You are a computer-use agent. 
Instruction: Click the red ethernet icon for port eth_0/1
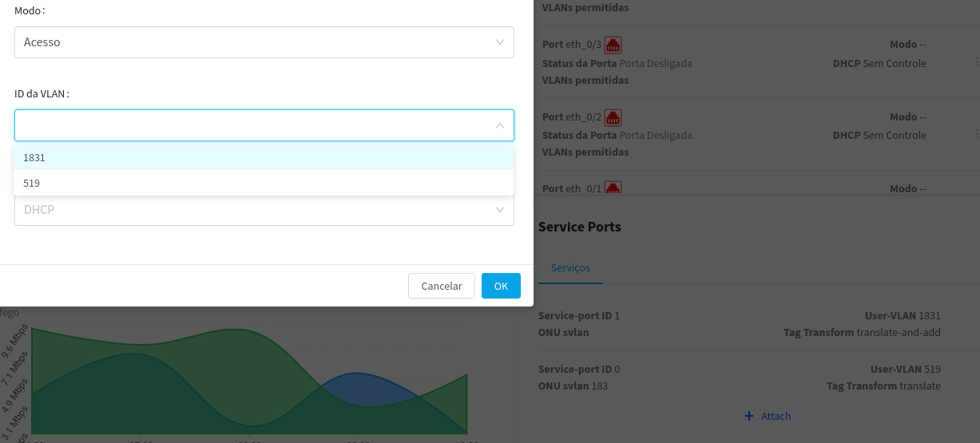pyautogui.click(x=613, y=189)
